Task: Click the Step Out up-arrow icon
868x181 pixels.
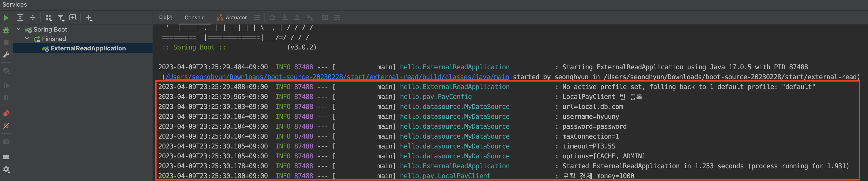Action: click(297, 17)
